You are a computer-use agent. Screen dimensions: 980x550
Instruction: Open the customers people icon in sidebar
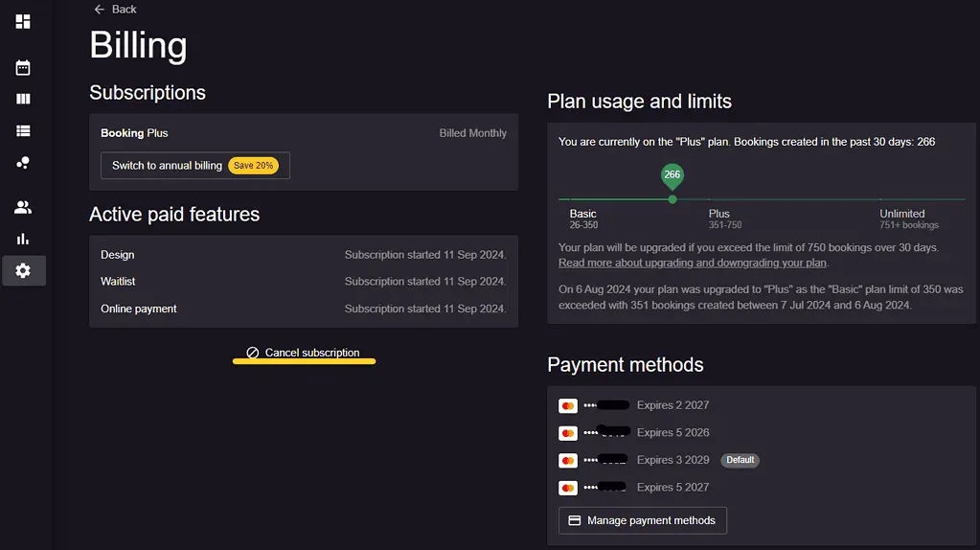22,207
